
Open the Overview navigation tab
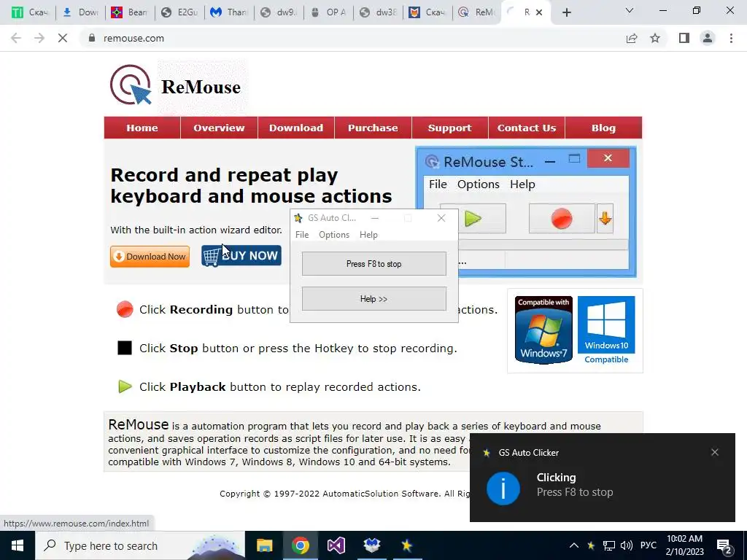coord(219,128)
